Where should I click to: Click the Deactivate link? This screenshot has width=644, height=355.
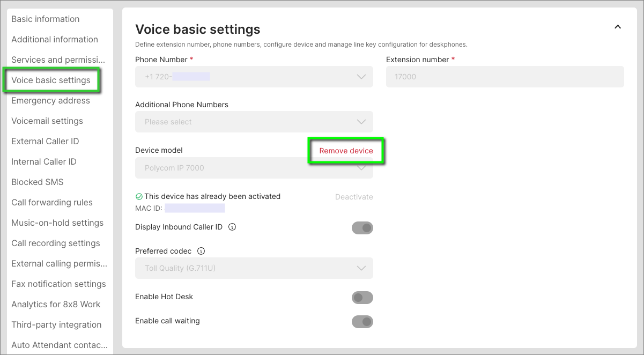[354, 197]
